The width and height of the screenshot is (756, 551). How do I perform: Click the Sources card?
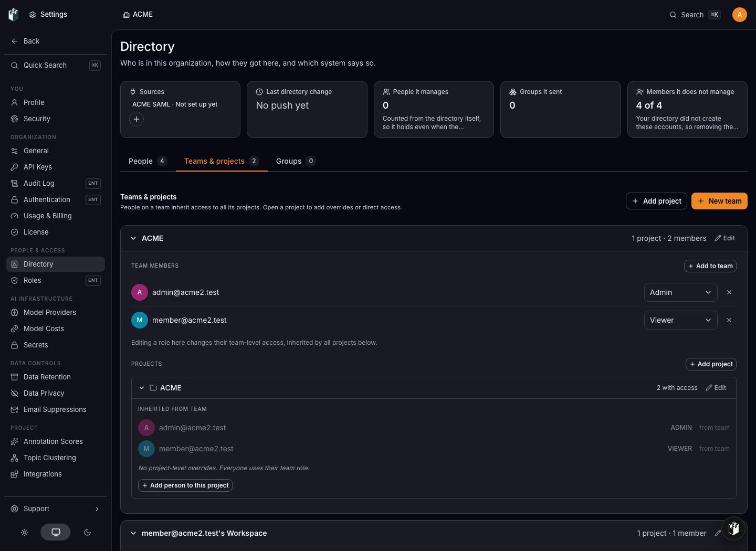point(180,109)
